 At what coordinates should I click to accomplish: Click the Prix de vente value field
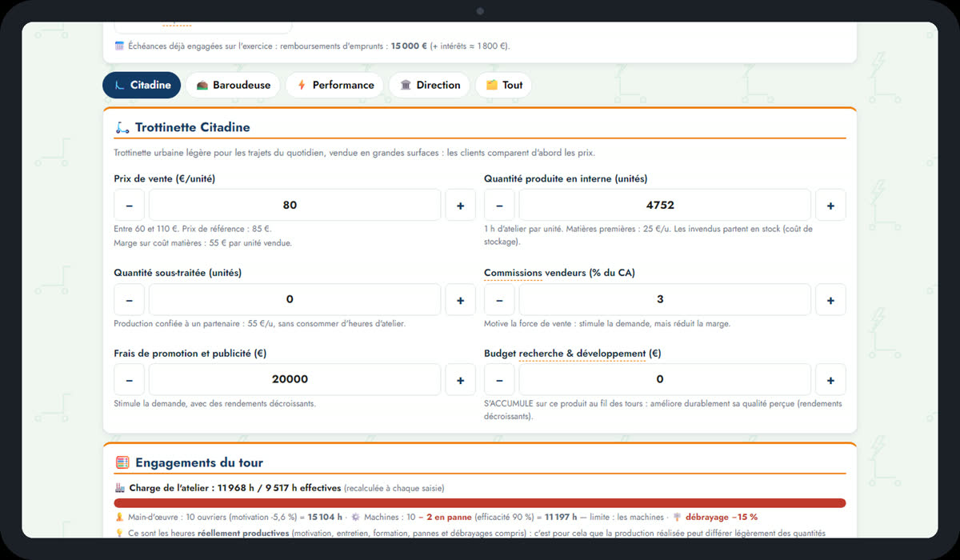(294, 206)
